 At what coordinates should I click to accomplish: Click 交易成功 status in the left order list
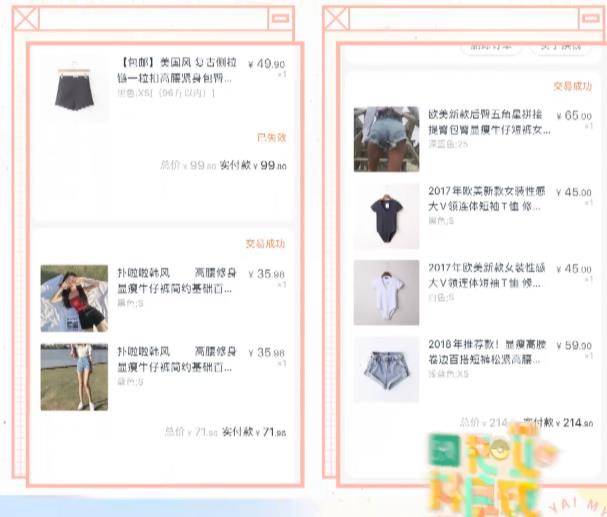point(265,244)
